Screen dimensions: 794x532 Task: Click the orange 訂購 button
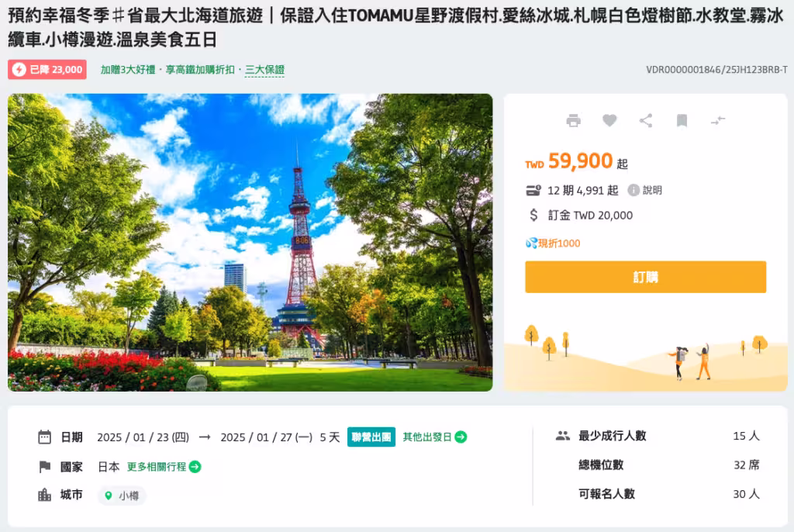tap(646, 277)
